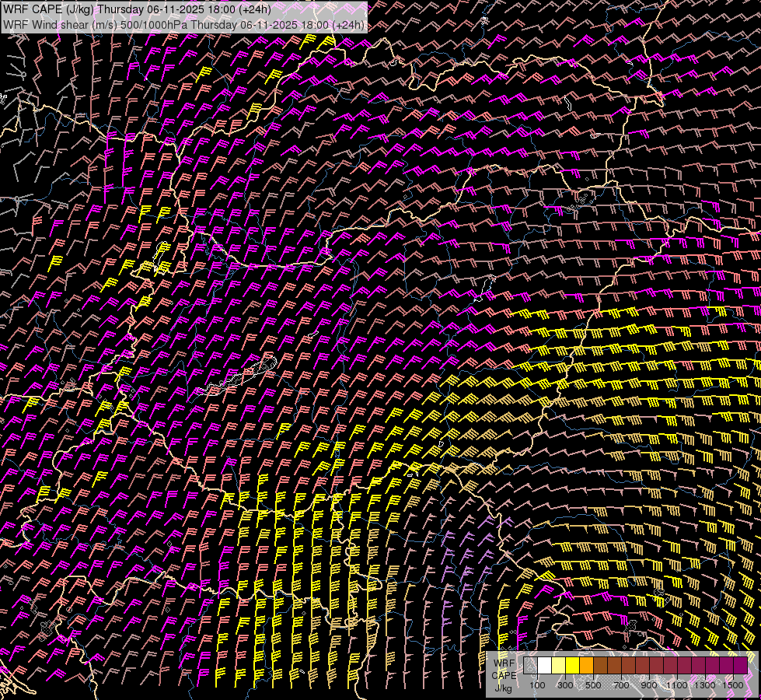The image size is (761, 700).
Task: Select the 900 value on the legend scale
Action: (649, 685)
